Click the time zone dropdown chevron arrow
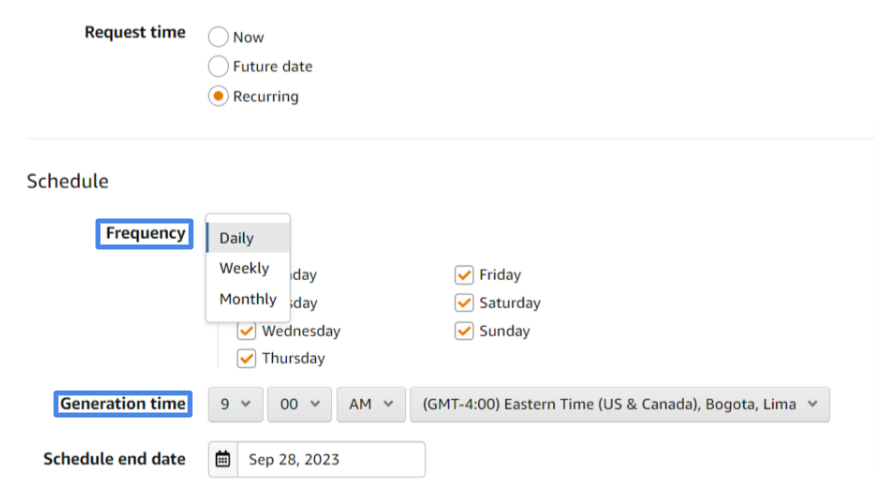This screenshot has height=492, width=875. click(812, 404)
